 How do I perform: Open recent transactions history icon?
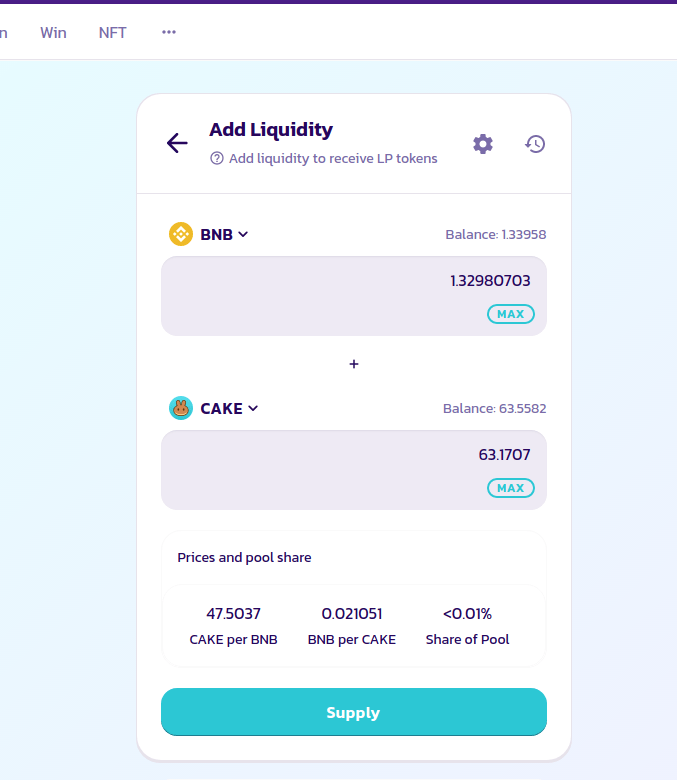(x=535, y=144)
